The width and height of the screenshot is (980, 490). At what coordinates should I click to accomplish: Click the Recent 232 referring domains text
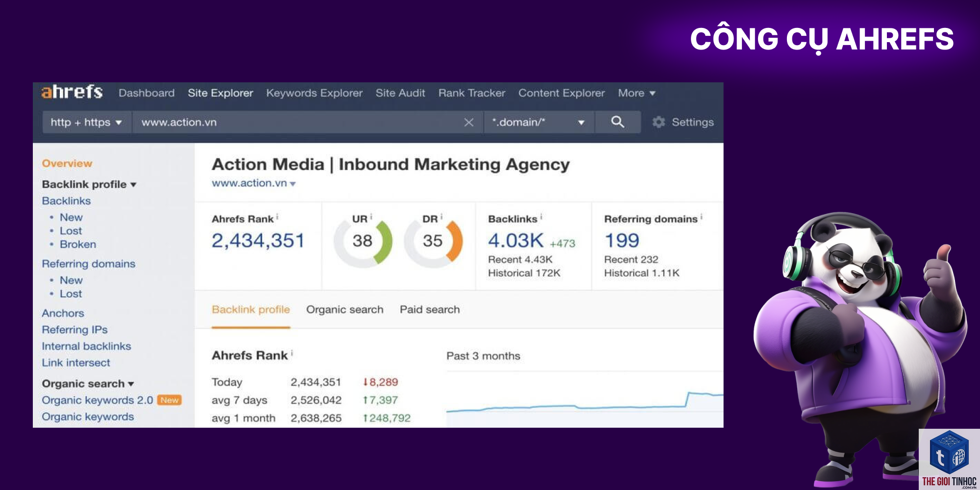[631, 260]
